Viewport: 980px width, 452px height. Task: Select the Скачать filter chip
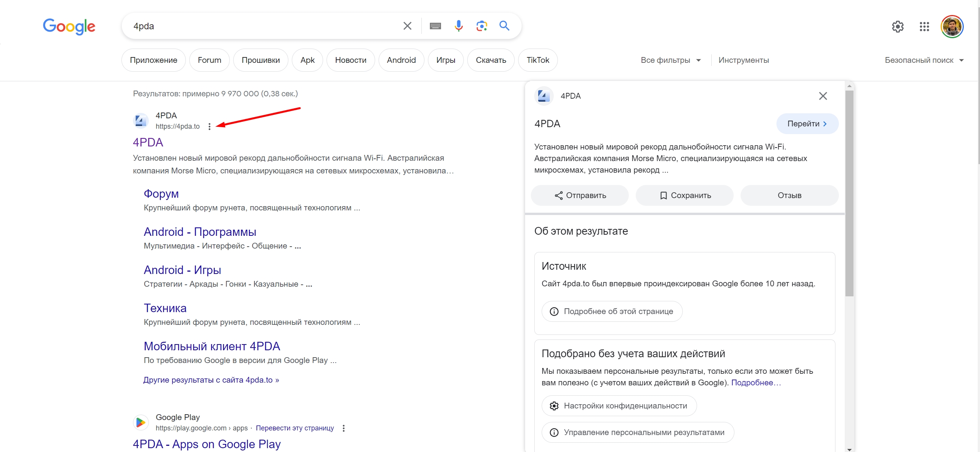tap(491, 60)
